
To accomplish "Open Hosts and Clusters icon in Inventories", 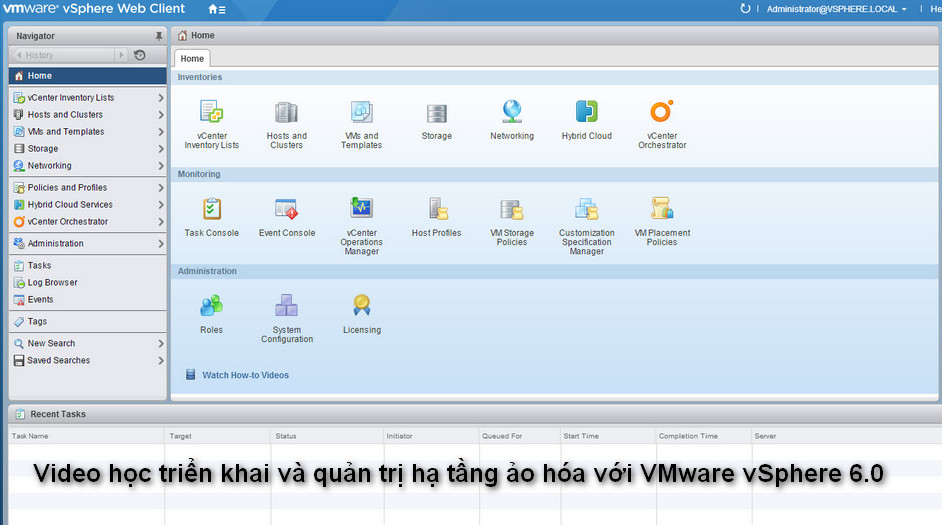I will tap(287, 112).
